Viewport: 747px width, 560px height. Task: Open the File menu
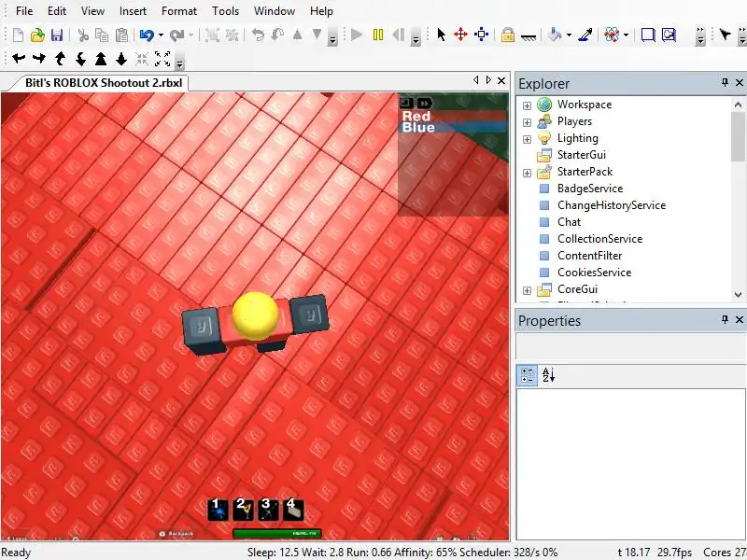click(x=24, y=11)
